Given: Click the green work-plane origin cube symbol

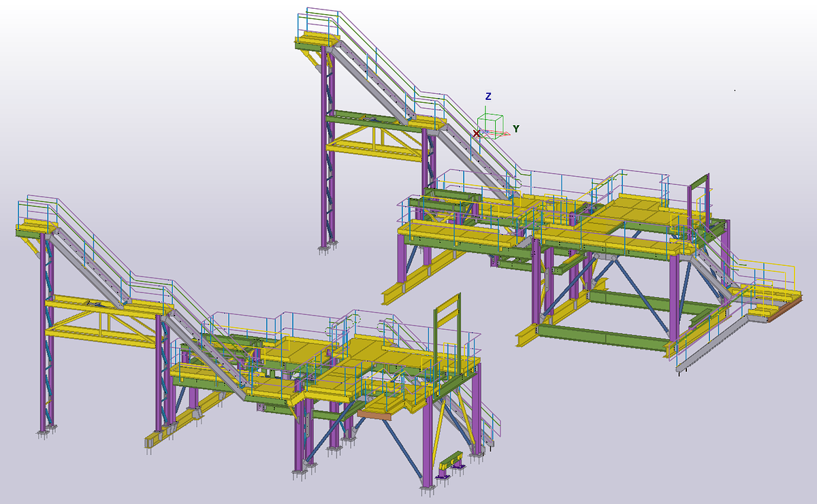Looking at the screenshot, I should coord(490,127).
